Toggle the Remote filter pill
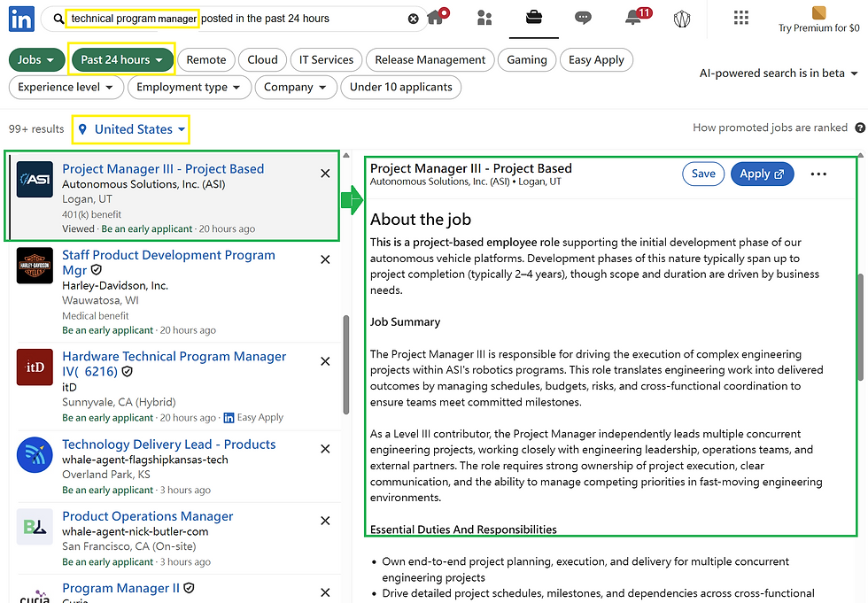The height and width of the screenshot is (603, 868). (x=206, y=59)
